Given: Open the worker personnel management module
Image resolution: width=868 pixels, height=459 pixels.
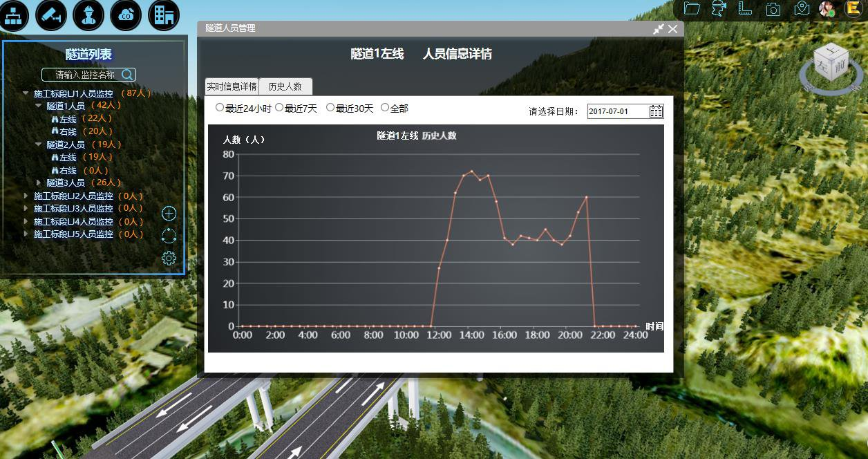Looking at the screenshot, I should click(x=88, y=15).
